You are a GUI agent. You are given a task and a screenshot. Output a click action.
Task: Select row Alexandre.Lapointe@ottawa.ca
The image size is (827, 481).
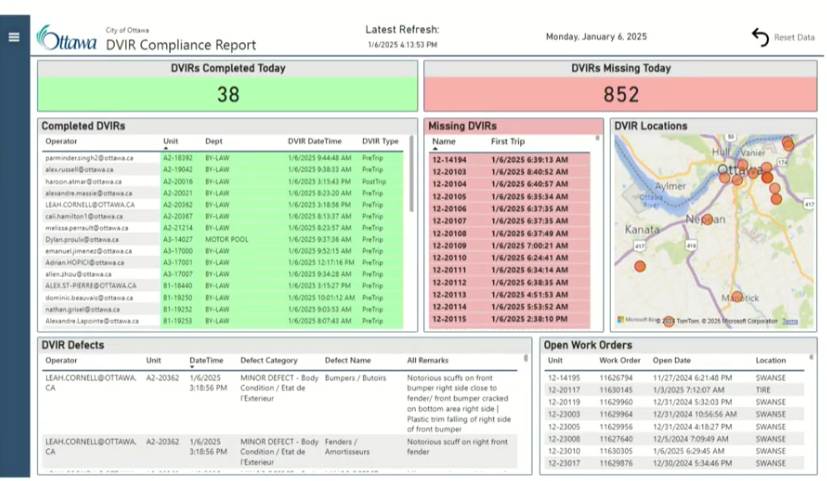(224, 321)
